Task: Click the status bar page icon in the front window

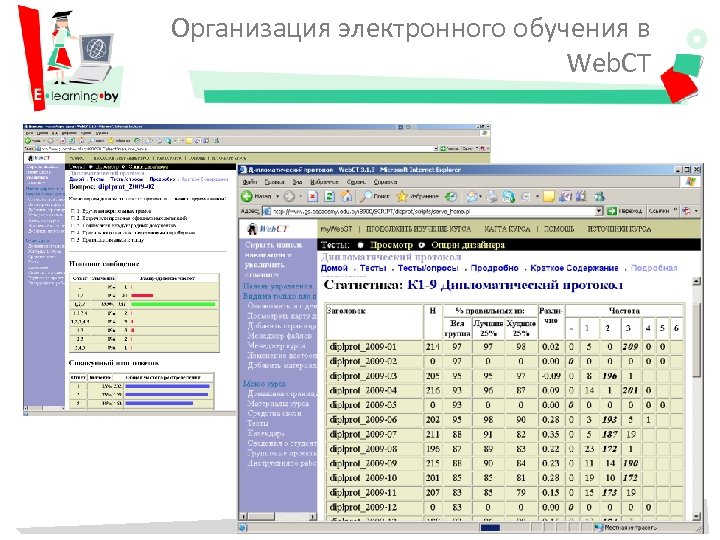Action: [x=243, y=528]
